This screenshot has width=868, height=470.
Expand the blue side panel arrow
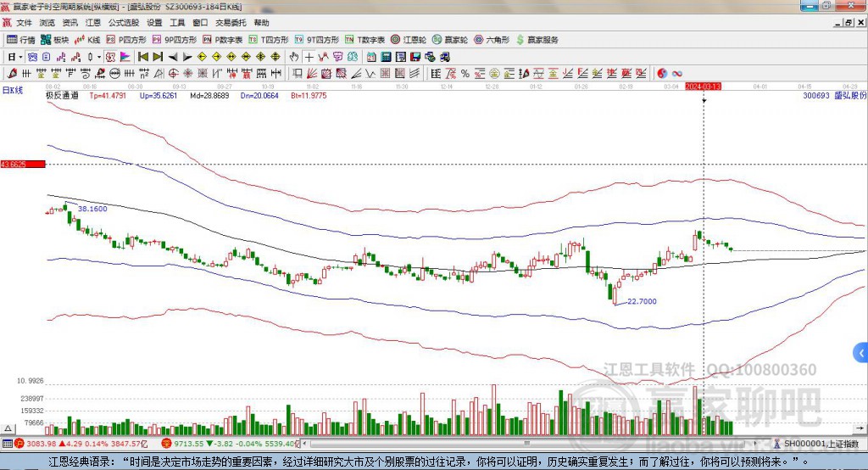[x=861, y=353]
